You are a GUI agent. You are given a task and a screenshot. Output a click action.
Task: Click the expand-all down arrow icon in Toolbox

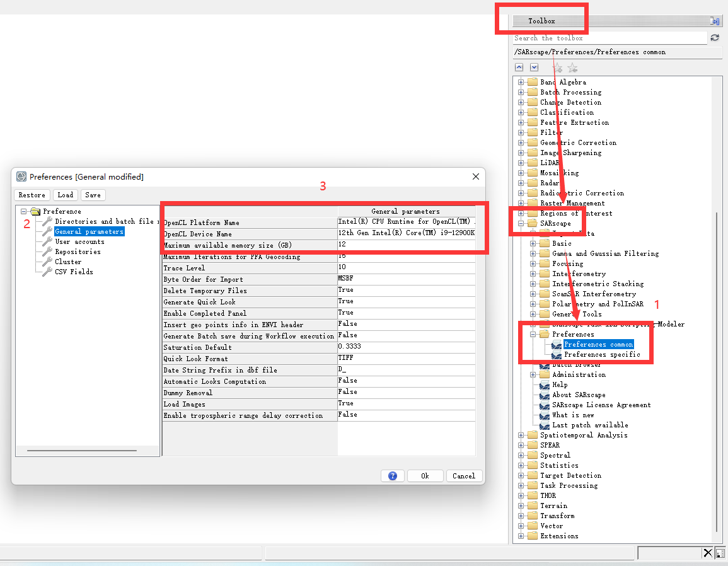tap(534, 67)
